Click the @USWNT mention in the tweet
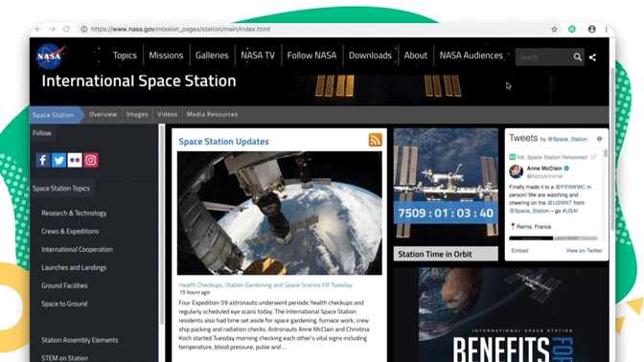644x362 pixels. tap(560, 203)
